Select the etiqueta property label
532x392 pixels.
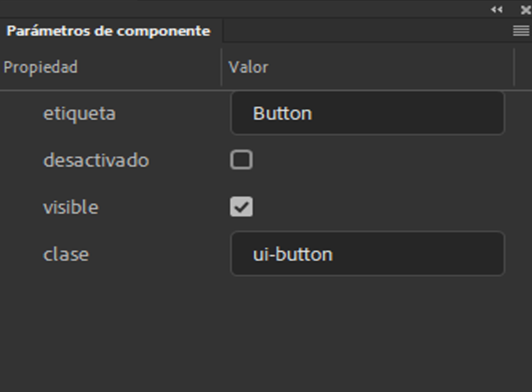pyautogui.click(x=79, y=113)
